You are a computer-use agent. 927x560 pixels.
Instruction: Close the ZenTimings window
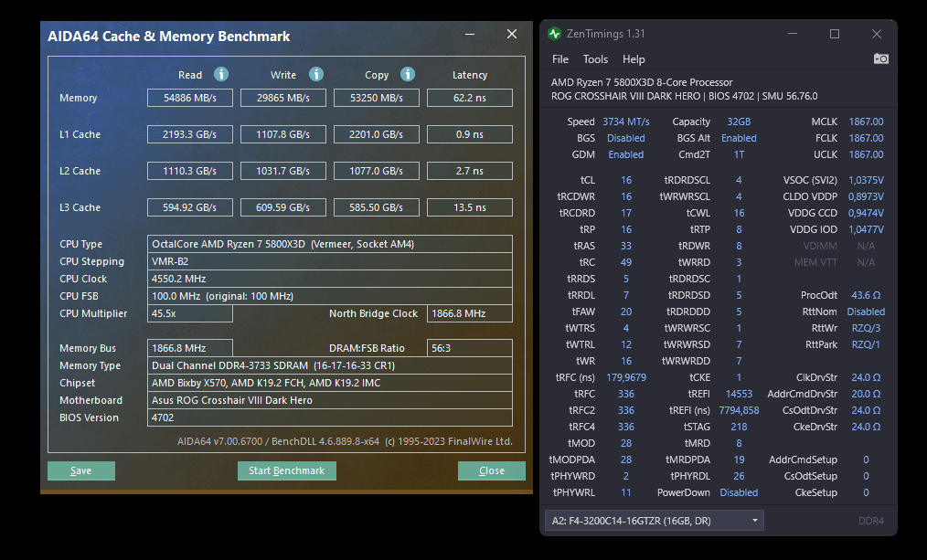pyautogui.click(x=877, y=34)
